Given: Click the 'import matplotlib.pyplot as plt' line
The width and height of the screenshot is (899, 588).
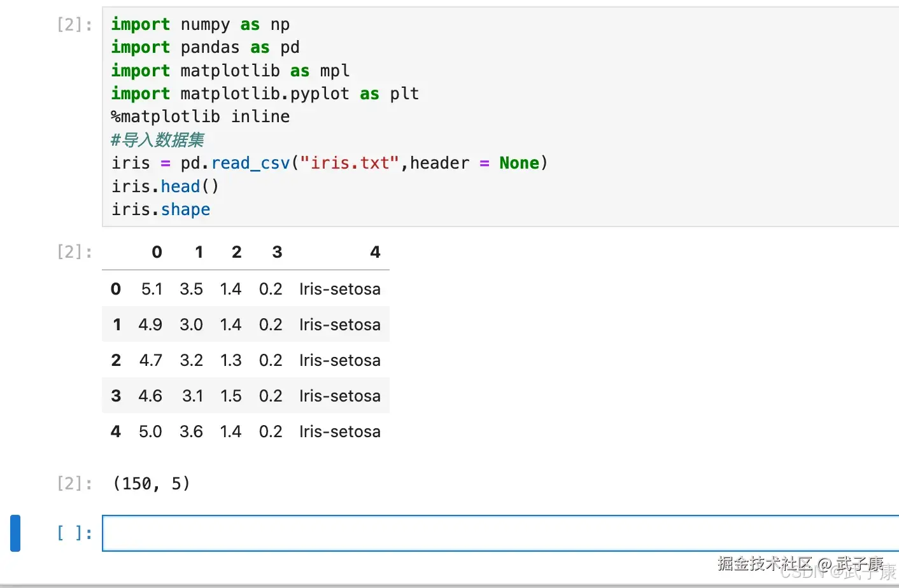Looking at the screenshot, I should point(264,94).
